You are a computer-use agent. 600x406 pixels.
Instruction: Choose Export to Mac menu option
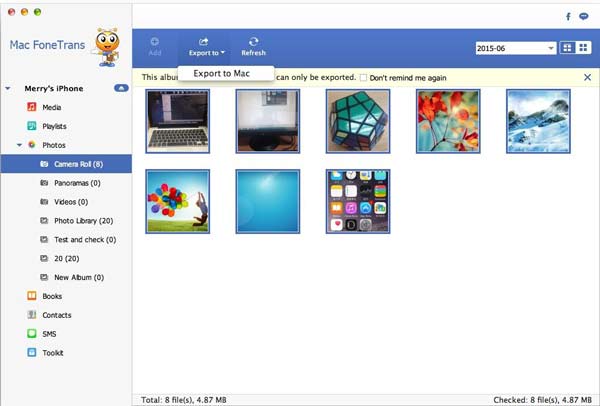[221, 73]
